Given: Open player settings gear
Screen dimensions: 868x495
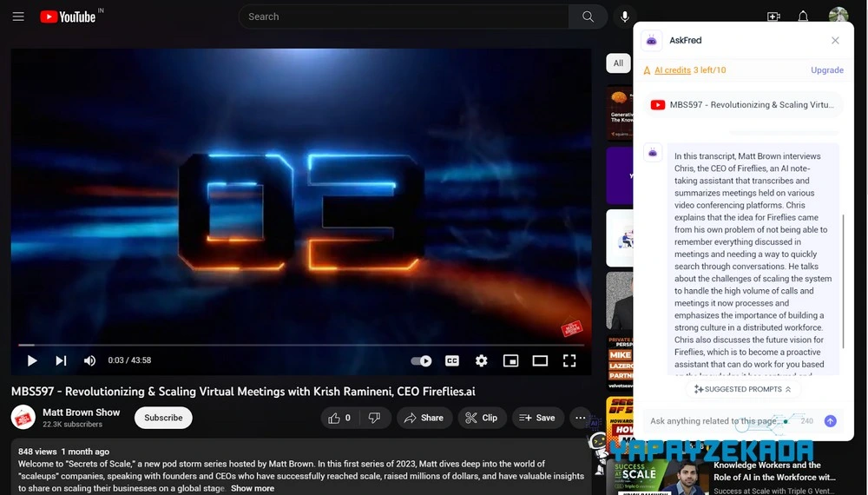Looking at the screenshot, I should tap(481, 360).
